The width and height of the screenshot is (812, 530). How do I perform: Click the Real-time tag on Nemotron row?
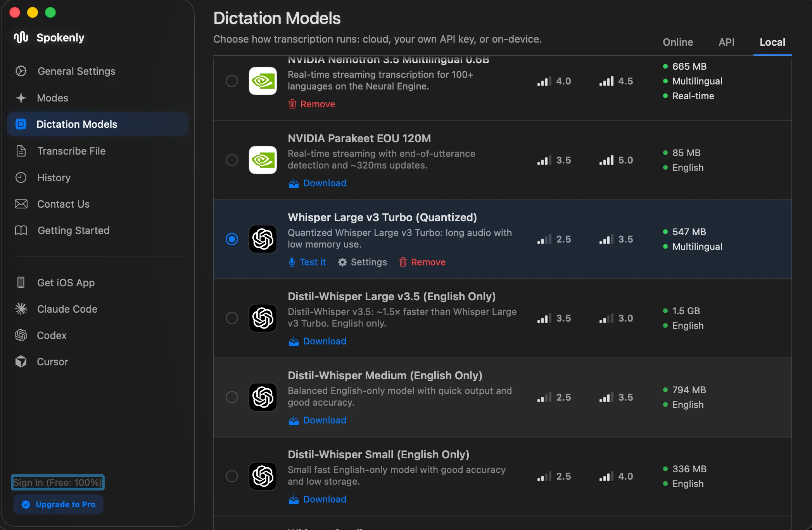tap(693, 96)
